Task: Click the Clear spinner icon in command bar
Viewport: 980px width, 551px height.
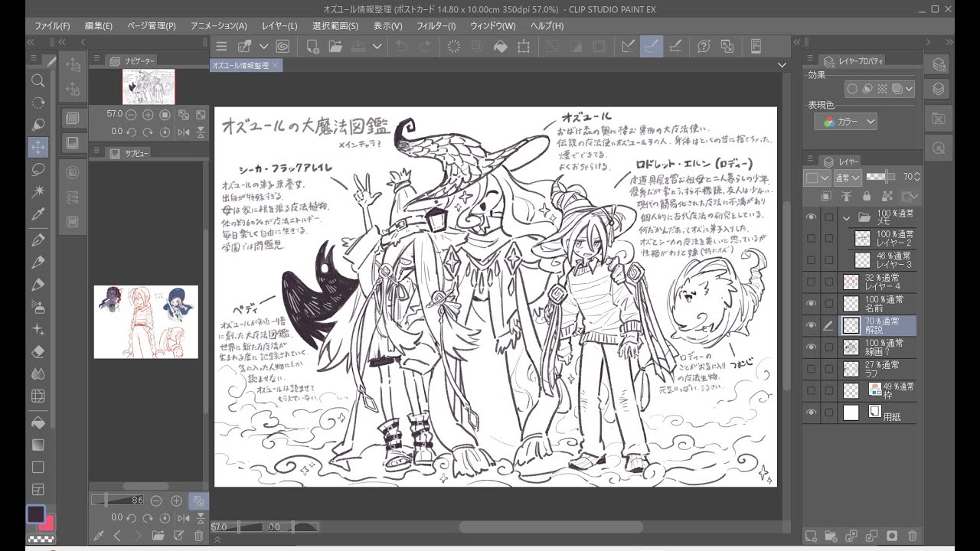Action: click(453, 46)
